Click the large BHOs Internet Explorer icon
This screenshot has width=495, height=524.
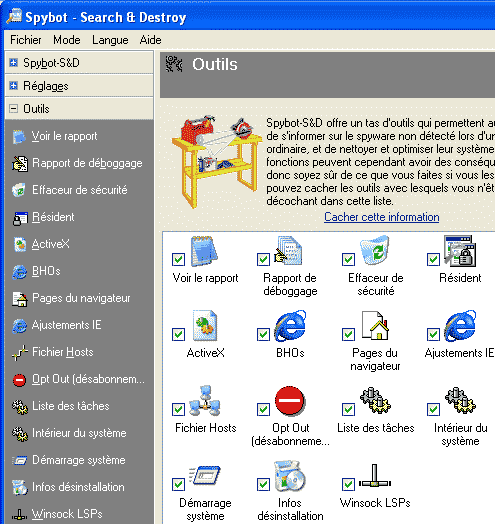290,326
